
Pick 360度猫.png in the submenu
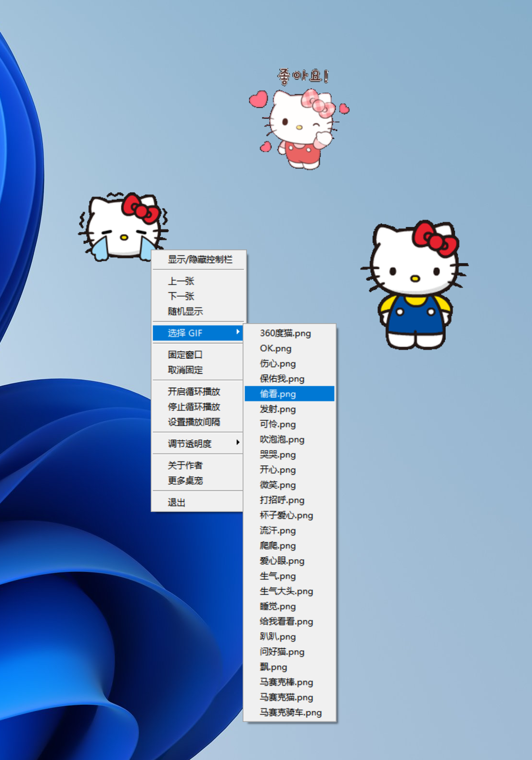pyautogui.click(x=285, y=333)
